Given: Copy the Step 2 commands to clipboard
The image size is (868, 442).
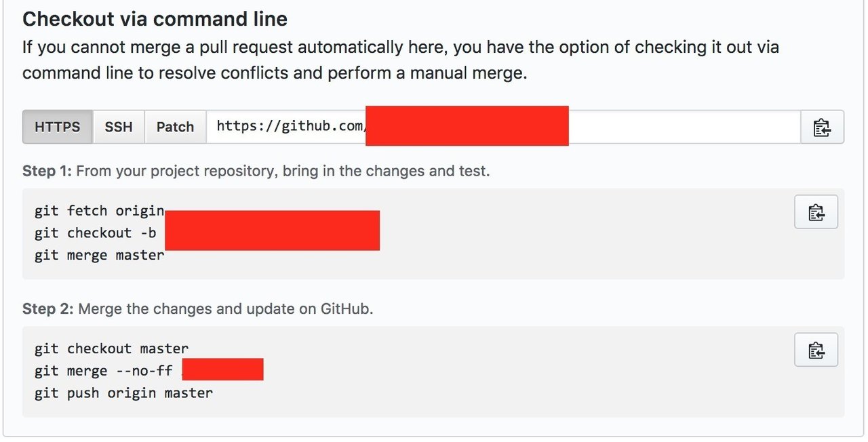Looking at the screenshot, I should pyautogui.click(x=816, y=350).
